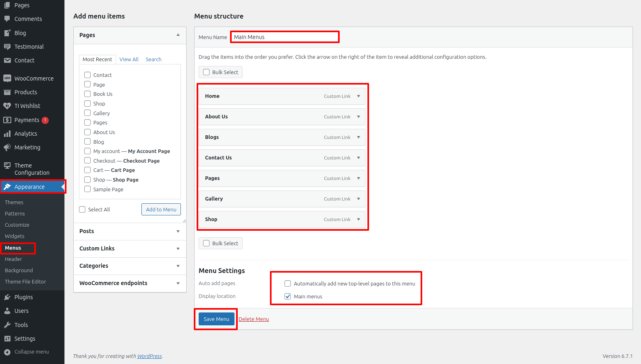The height and width of the screenshot is (364, 641).
Task: Enable auto-add new top-level pages checkbox
Action: (288, 283)
